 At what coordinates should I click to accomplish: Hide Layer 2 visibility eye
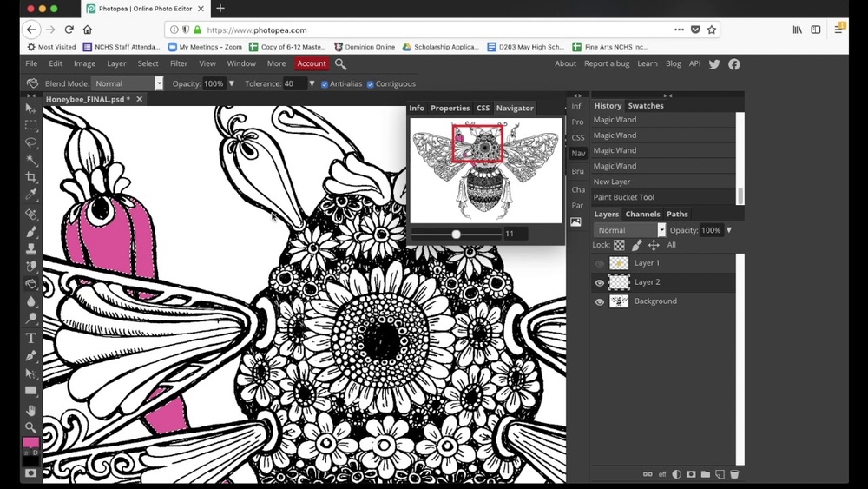pos(600,283)
